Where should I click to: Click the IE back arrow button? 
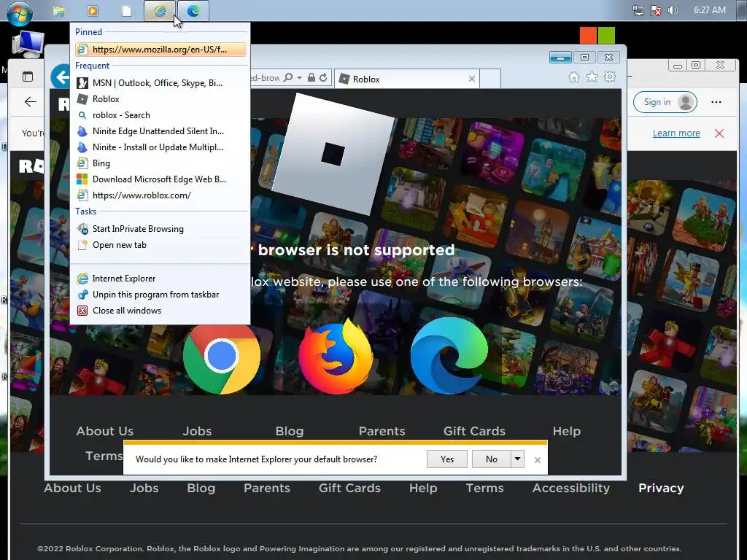(x=61, y=76)
